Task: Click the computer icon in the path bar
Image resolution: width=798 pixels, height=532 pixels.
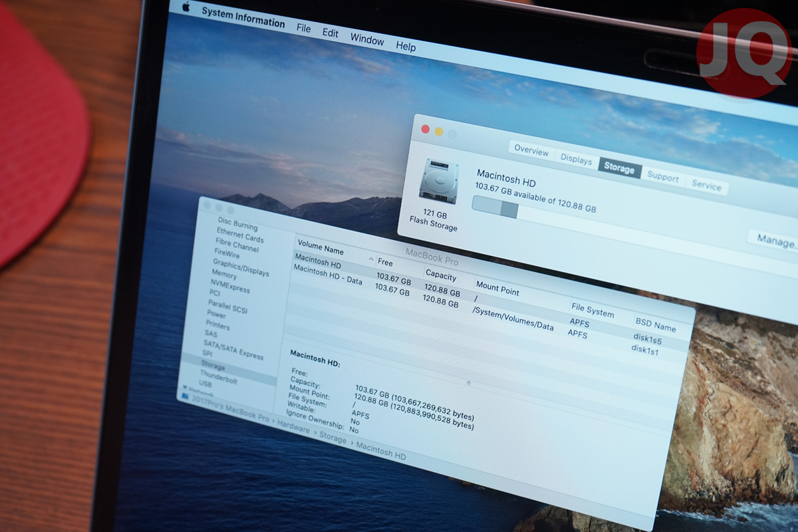Action: click(x=185, y=397)
